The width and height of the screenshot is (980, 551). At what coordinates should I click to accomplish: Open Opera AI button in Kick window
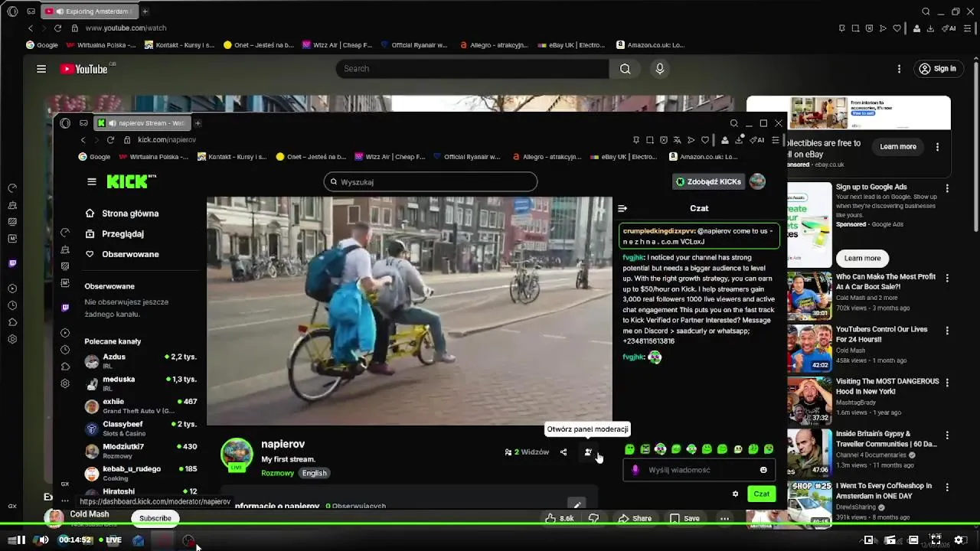[756, 140]
